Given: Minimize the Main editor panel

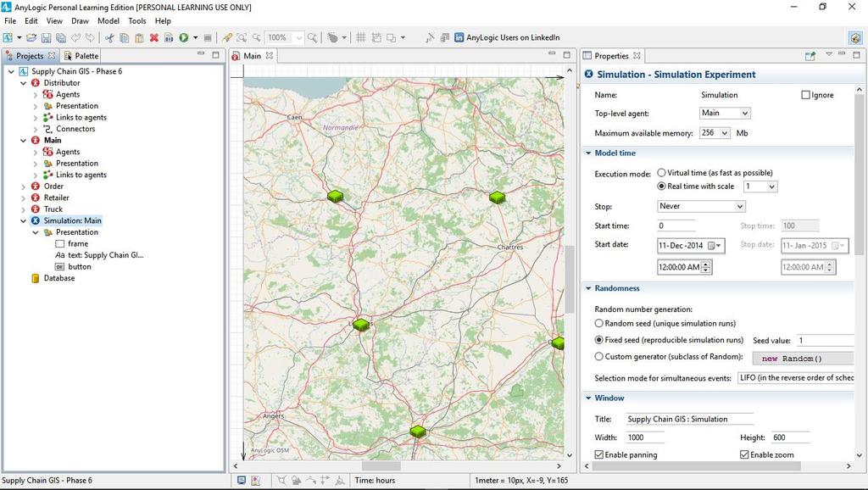Looking at the screenshot, I should (552, 53).
